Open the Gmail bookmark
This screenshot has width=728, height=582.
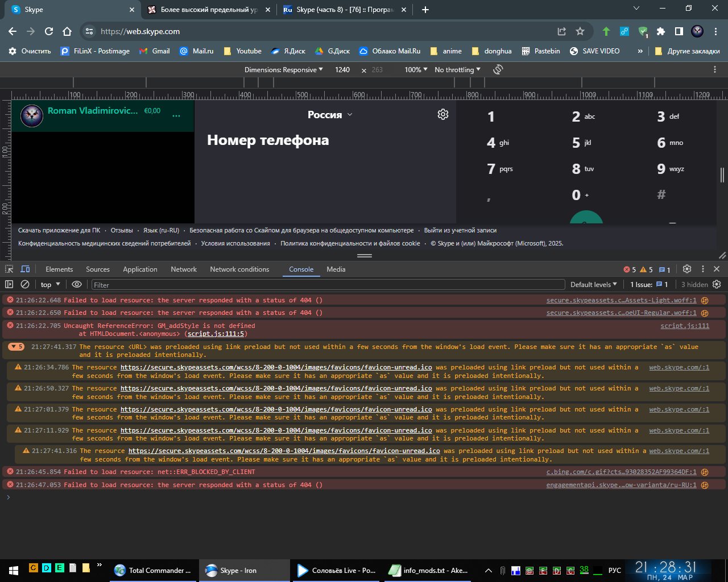154,51
